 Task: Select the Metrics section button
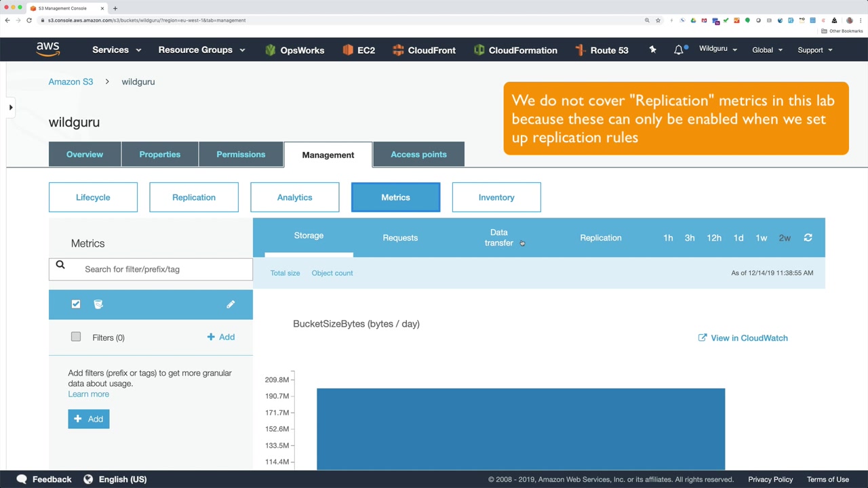point(395,197)
